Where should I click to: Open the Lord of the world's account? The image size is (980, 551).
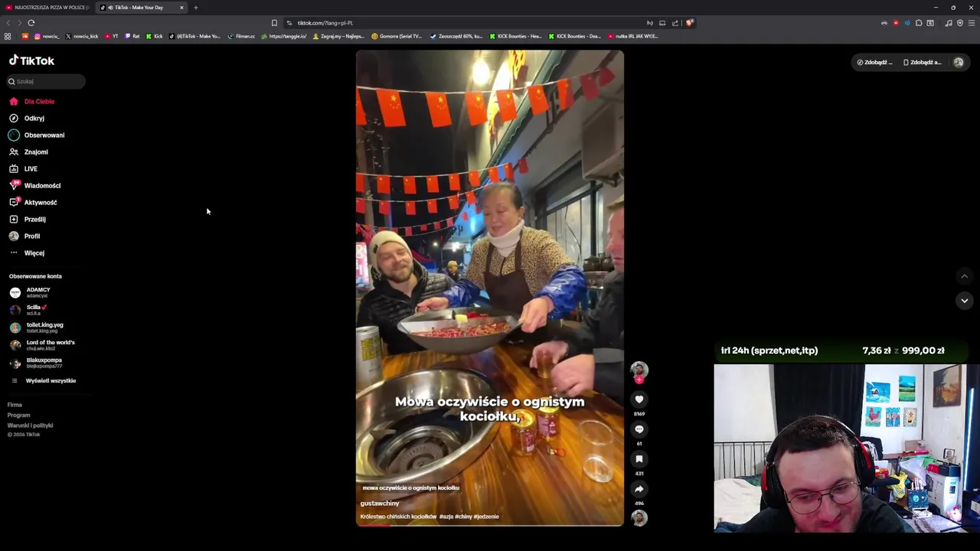tap(42, 345)
